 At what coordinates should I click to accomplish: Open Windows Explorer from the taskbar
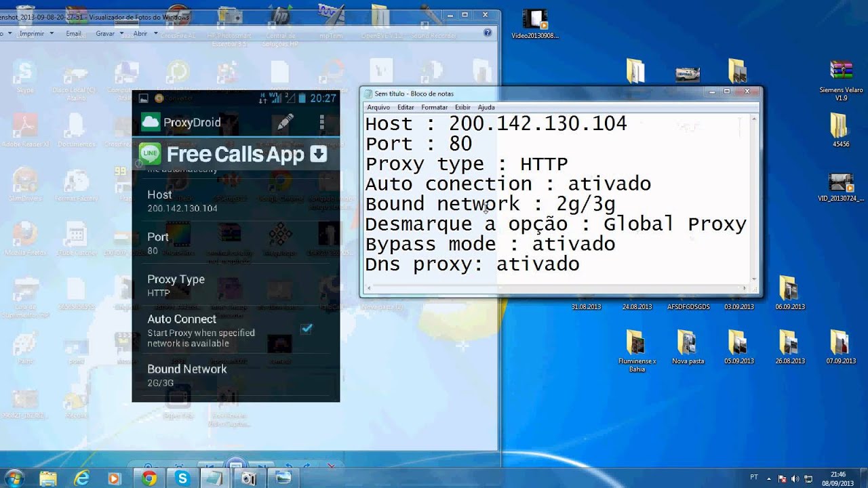48,478
